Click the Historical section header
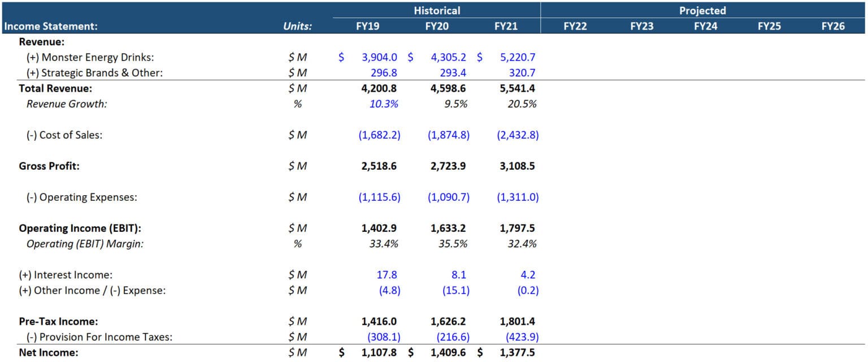Image resolution: width=868 pixels, height=362 pixels. 437,10
